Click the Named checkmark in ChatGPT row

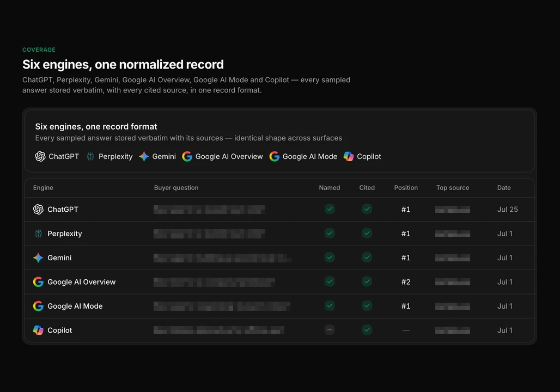click(330, 209)
